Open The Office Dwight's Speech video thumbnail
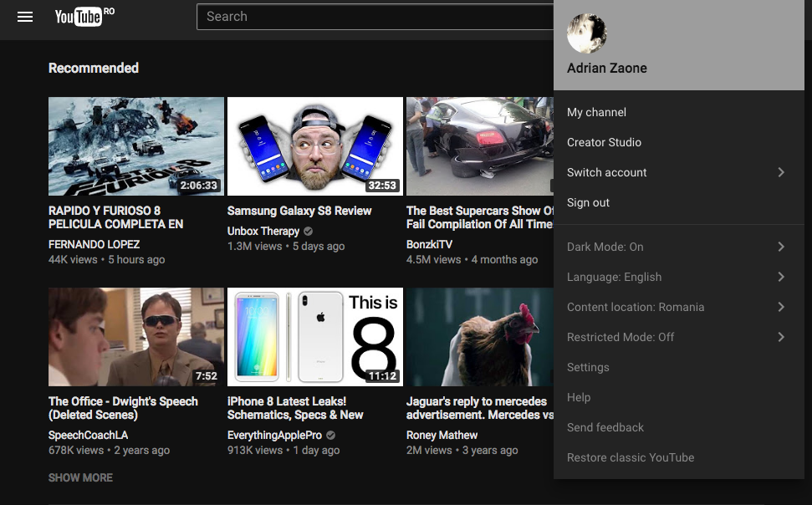This screenshot has width=812, height=505. [136, 337]
